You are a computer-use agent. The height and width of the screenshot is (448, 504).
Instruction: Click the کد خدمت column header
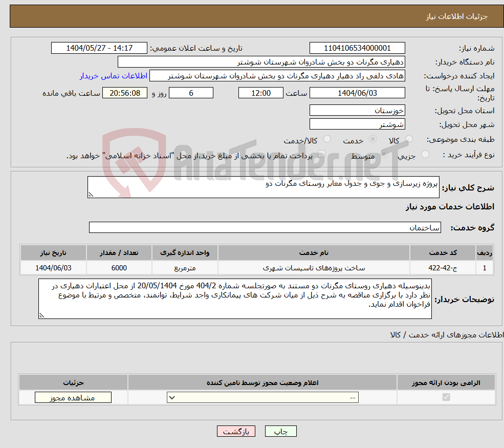coord(443,253)
